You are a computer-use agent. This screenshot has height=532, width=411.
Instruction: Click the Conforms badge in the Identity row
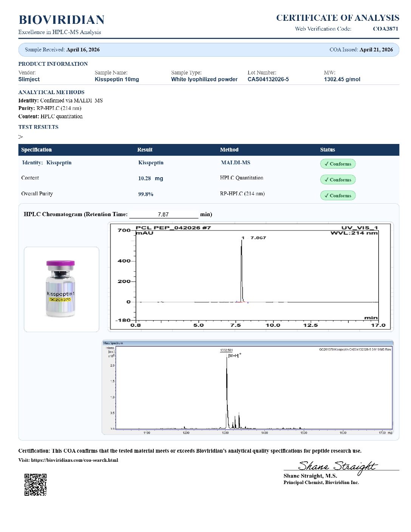click(338, 164)
